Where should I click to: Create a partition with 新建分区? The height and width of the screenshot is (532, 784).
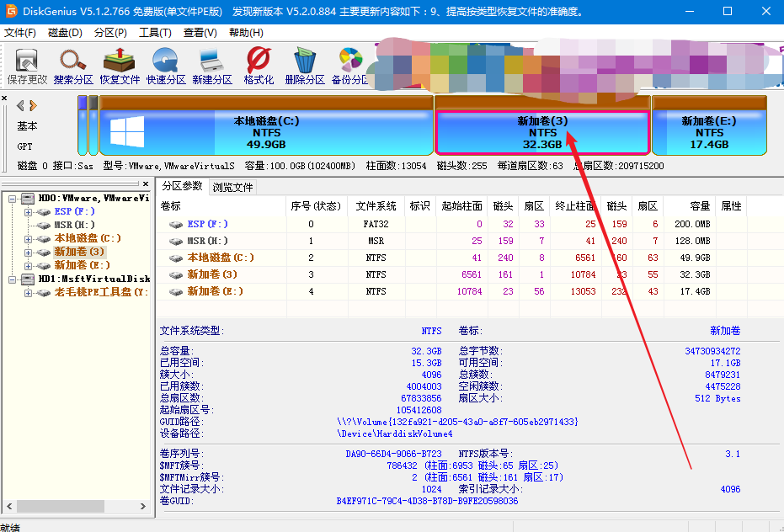pos(212,66)
